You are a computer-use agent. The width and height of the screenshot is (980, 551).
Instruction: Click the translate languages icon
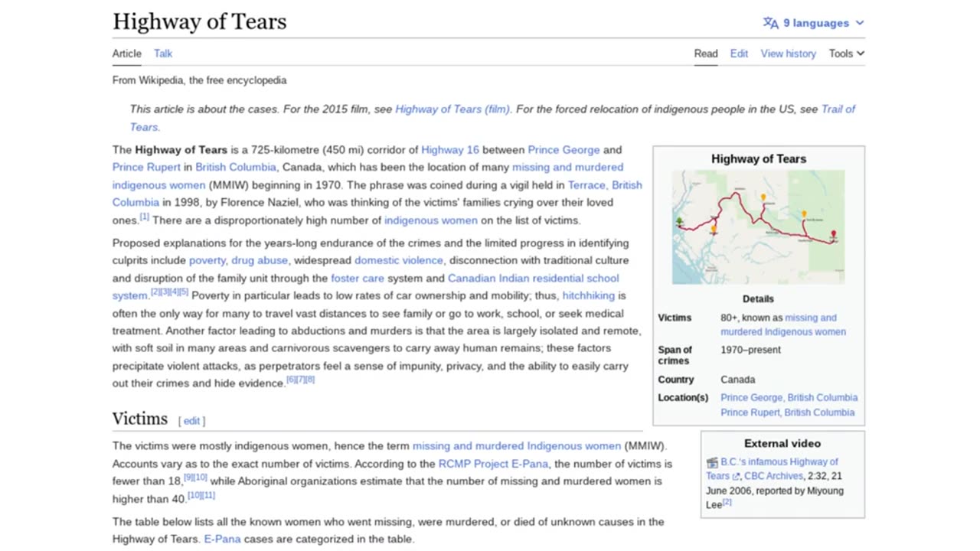coord(770,23)
